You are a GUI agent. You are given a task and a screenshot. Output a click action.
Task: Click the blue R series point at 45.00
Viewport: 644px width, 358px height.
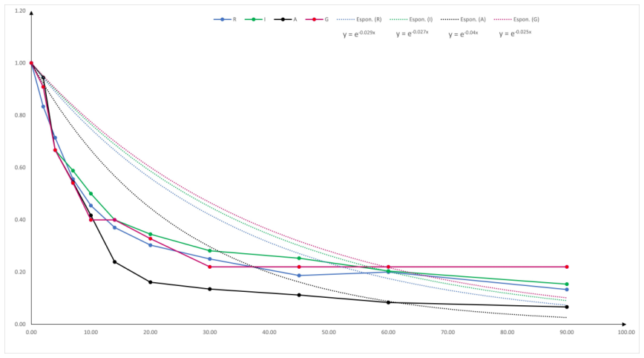click(x=299, y=276)
